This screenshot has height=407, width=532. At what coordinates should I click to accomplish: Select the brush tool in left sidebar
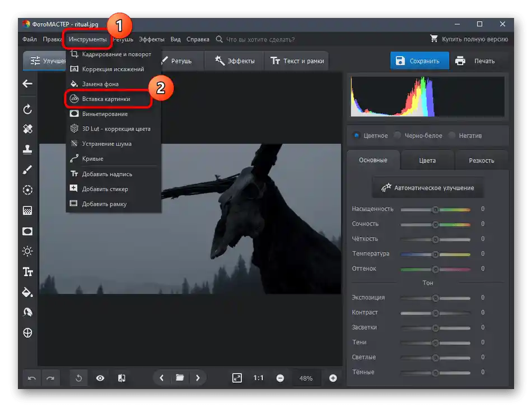coord(27,169)
